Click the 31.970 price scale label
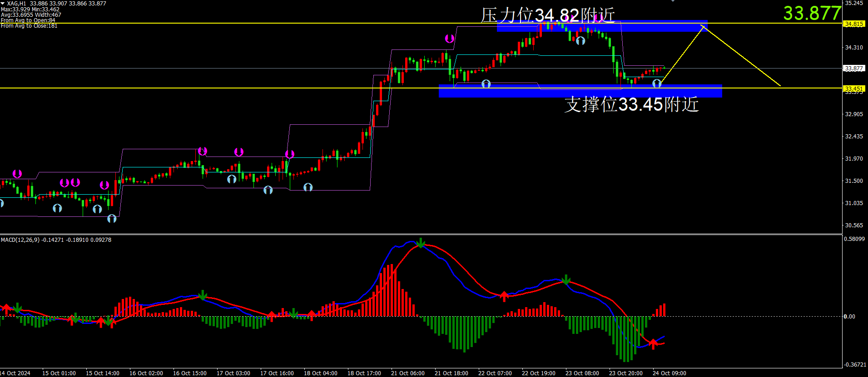 coord(854,158)
